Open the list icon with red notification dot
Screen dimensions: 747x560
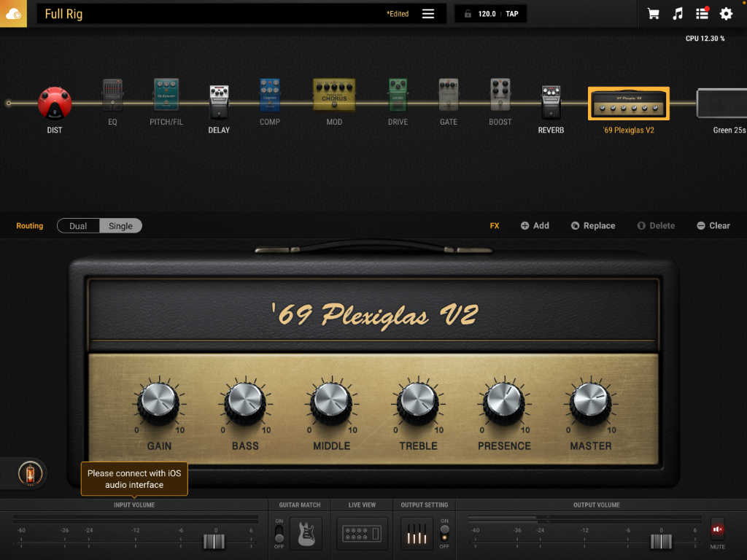[703, 13]
